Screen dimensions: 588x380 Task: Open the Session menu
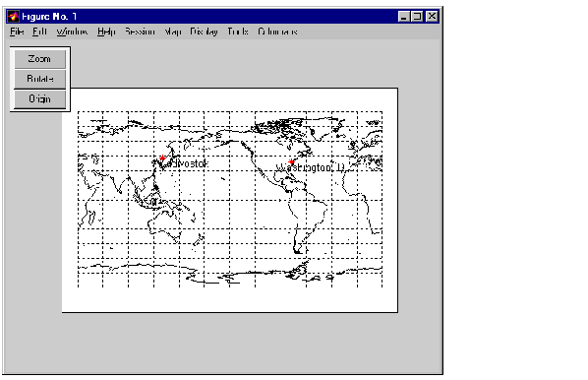point(140,32)
